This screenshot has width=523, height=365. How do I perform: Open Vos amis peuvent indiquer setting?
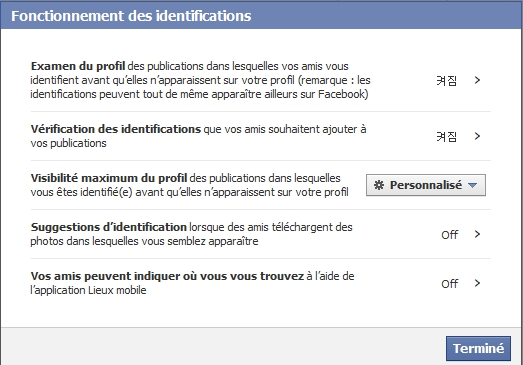coord(261,283)
